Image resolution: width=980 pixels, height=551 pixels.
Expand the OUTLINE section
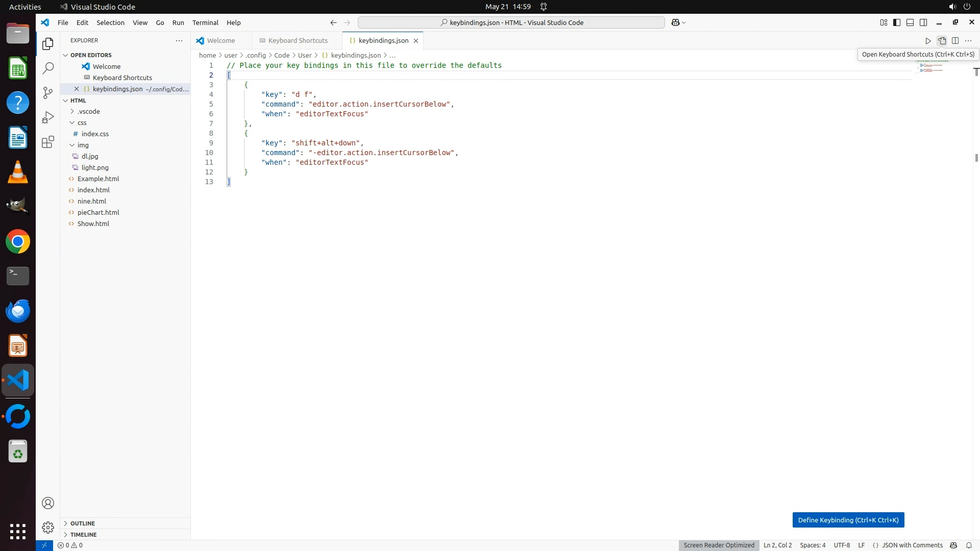point(82,523)
